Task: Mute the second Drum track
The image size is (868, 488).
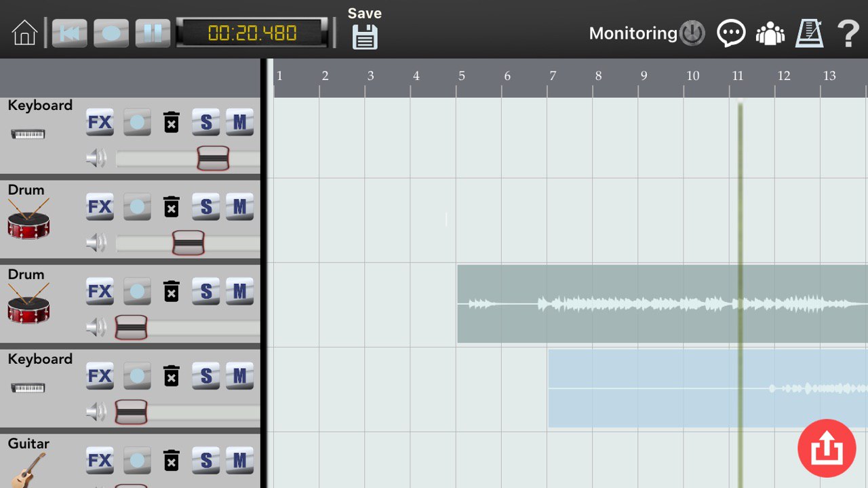Action: pyautogui.click(x=239, y=291)
